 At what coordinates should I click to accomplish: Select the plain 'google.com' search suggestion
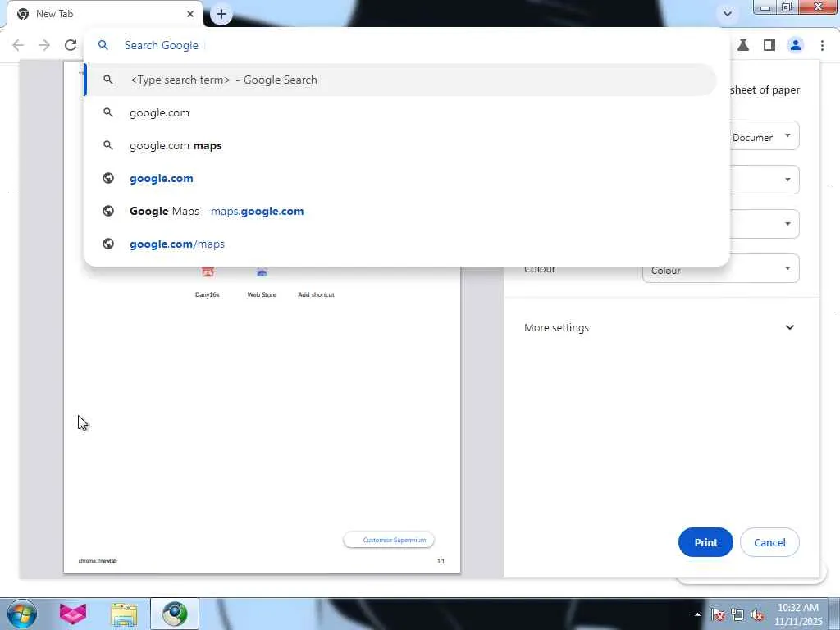click(400, 112)
